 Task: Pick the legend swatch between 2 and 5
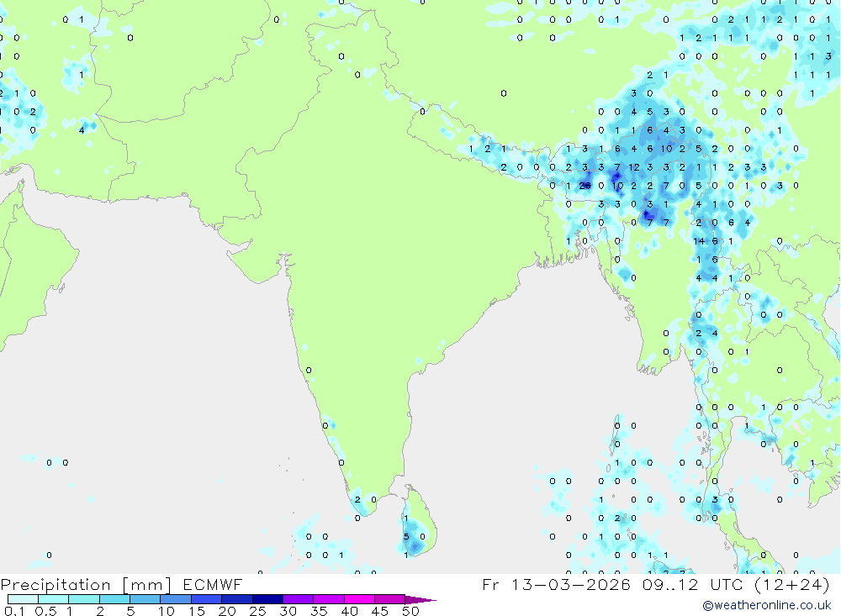tap(114, 599)
